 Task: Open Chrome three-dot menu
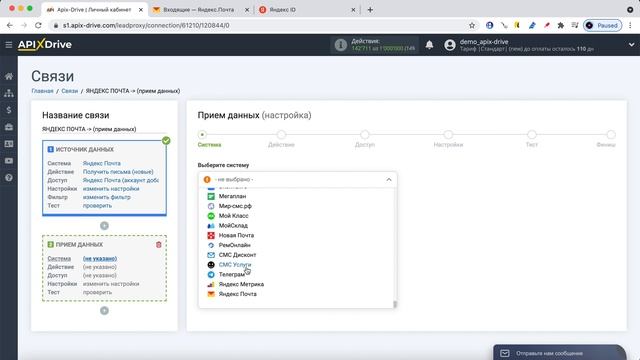[x=631, y=25]
